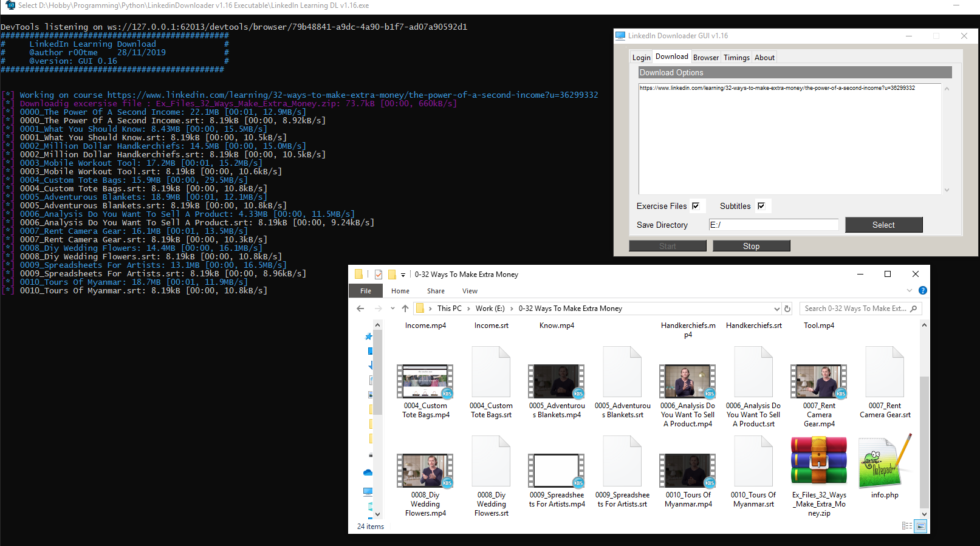Click the console window title bar icon
The height and width of the screenshot is (546, 980).
[10, 5]
